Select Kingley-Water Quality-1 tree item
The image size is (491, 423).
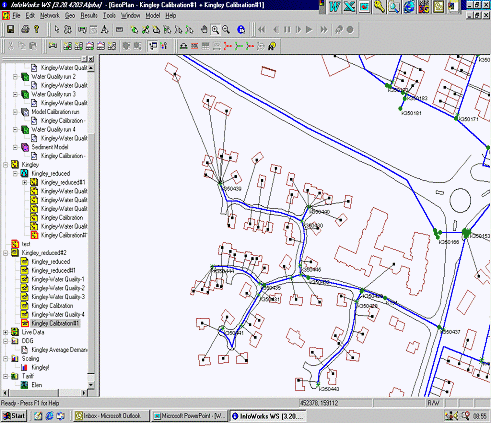58,279
